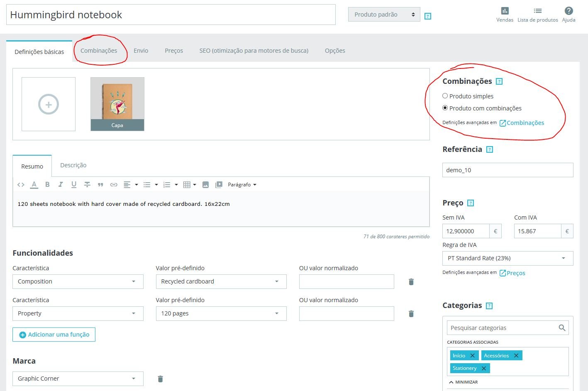Select the Resumo editor tab
Image resolution: width=588 pixels, height=391 pixels.
click(x=32, y=166)
